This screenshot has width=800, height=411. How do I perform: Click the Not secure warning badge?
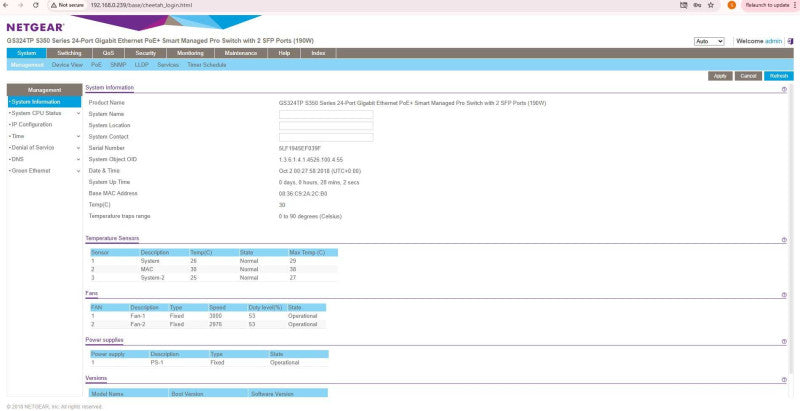(67, 5)
